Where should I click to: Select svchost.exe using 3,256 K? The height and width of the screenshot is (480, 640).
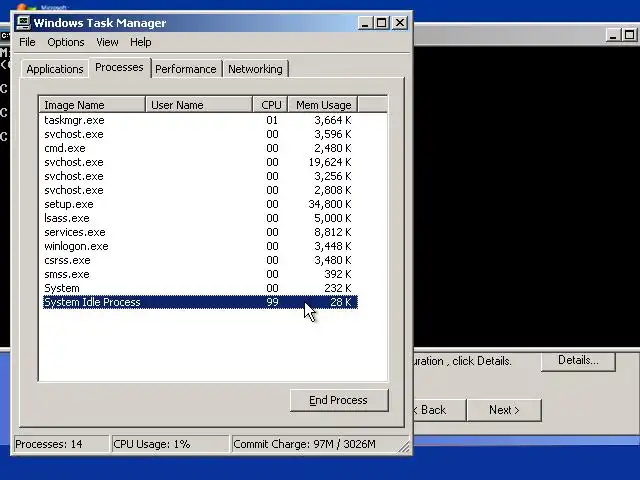(200, 176)
